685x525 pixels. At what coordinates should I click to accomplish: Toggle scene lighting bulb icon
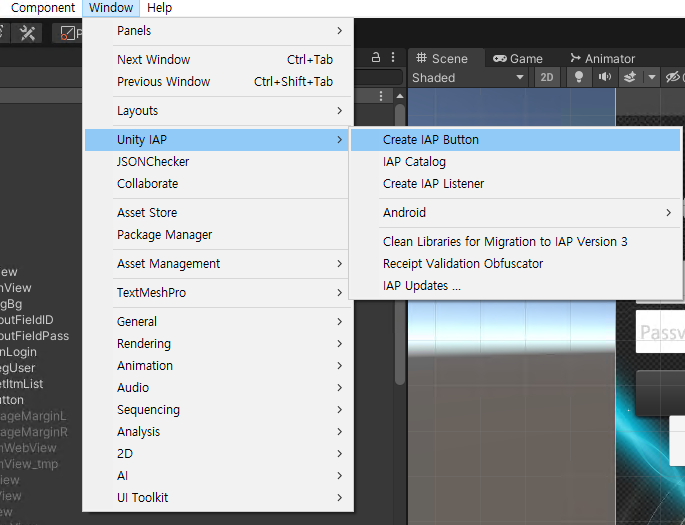579,77
